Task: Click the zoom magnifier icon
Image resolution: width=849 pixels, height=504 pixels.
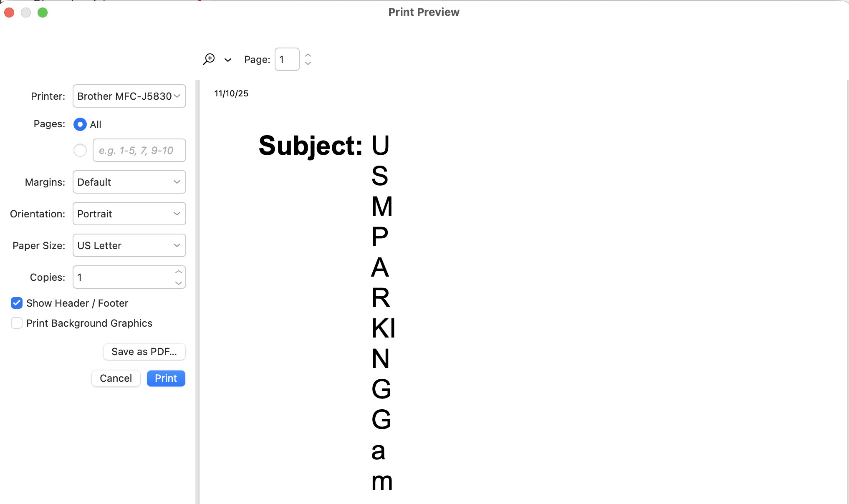Action: (x=209, y=59)
